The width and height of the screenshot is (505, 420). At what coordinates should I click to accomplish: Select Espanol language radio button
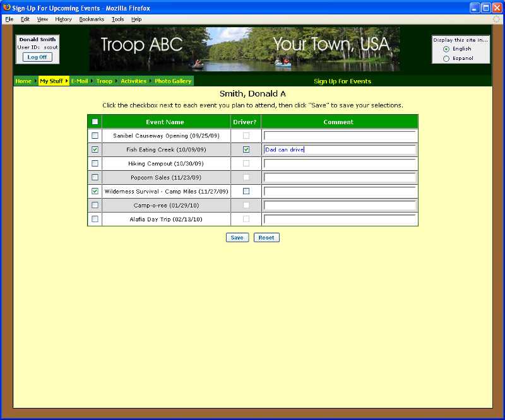click(446, 59)
